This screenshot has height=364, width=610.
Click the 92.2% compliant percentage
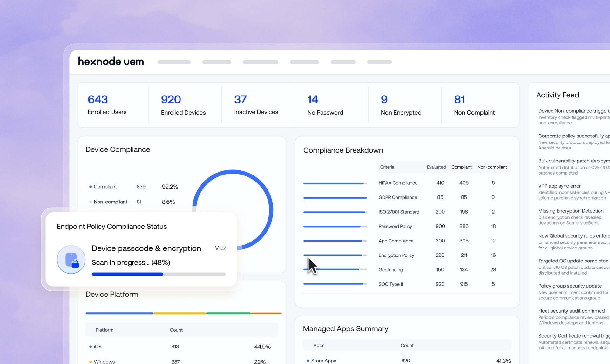click(170, 187)
